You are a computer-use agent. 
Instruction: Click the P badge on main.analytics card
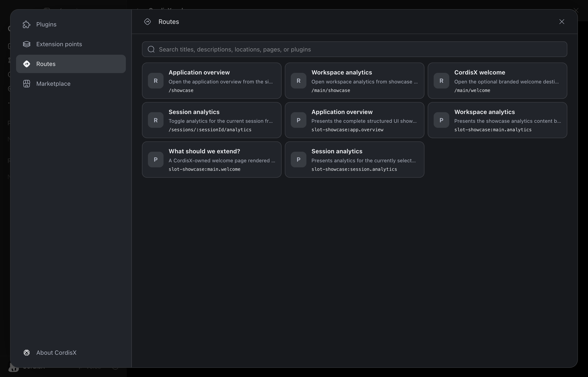point(441,120)
